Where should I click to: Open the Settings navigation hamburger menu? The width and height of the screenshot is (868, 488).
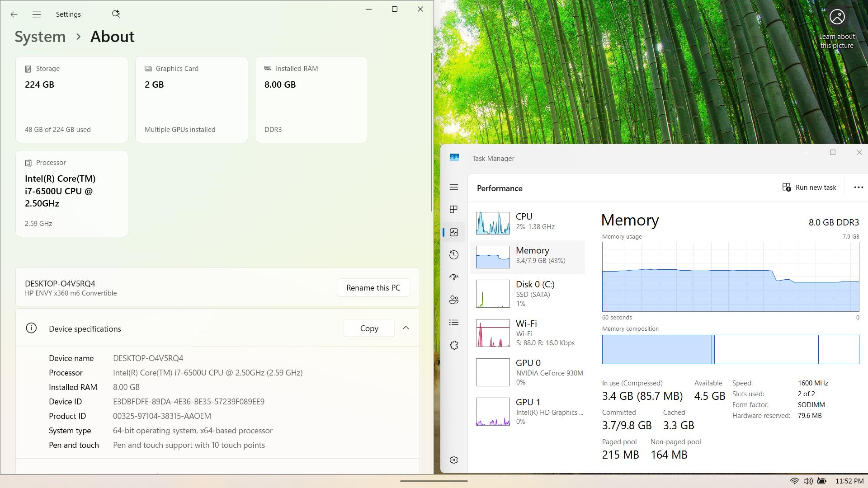pyautogui.click(x=37, y=14)
